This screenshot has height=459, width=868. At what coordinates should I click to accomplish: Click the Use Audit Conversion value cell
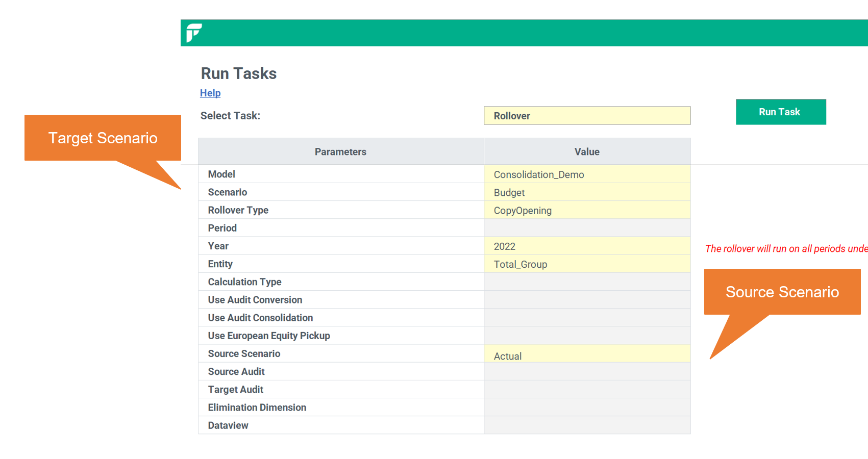[587, 299]
